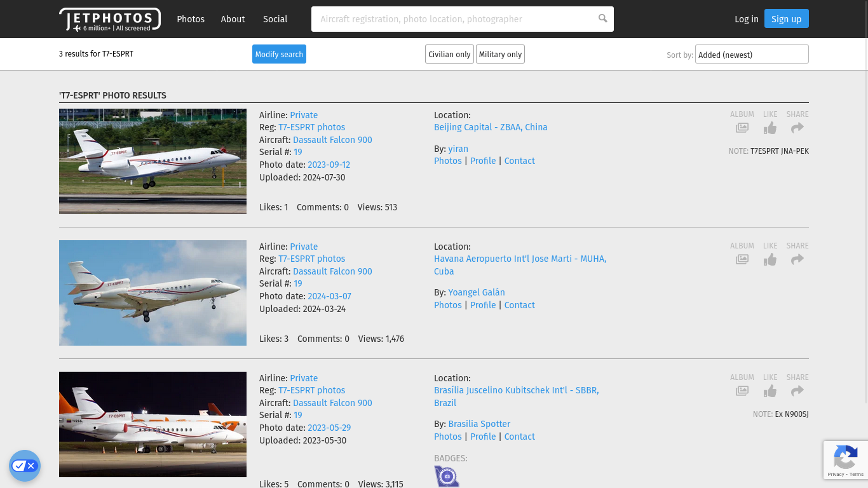Open the About menu

[233, 19]
